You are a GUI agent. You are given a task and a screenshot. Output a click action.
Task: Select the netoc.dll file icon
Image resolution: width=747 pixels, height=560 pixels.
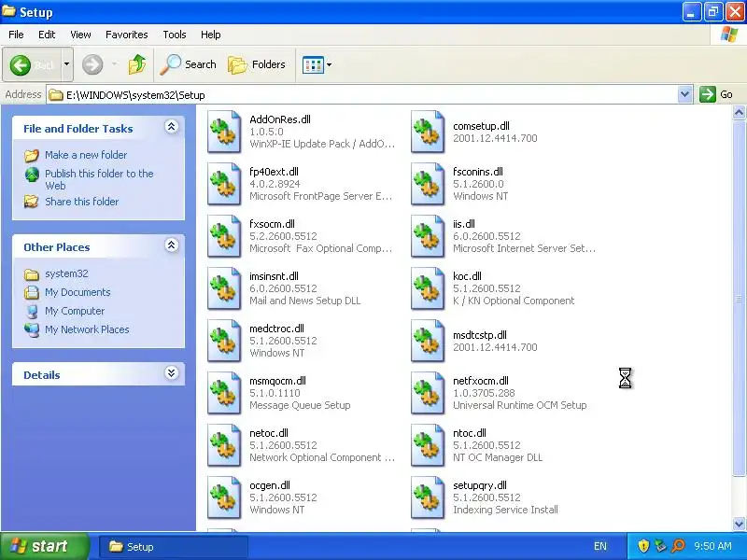[224, 445]
